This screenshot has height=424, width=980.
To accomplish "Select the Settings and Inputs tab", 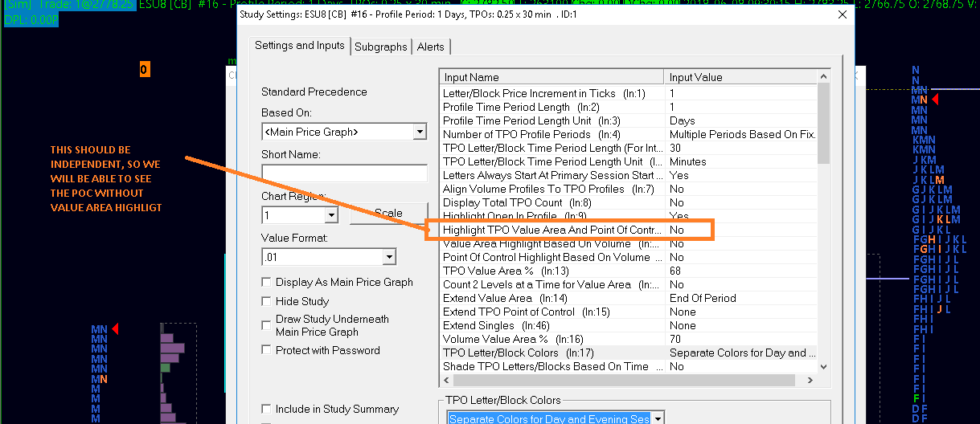I will click(x=300, y=46).
